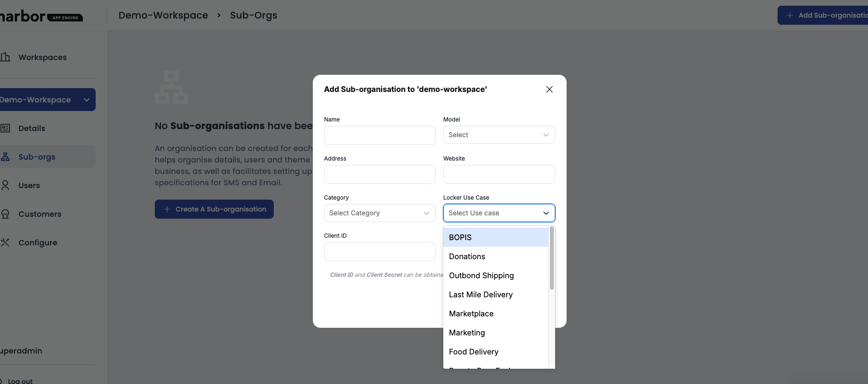868x384 pixels.
Task: Click the Harbor App Engine logo
Action: 40,17
